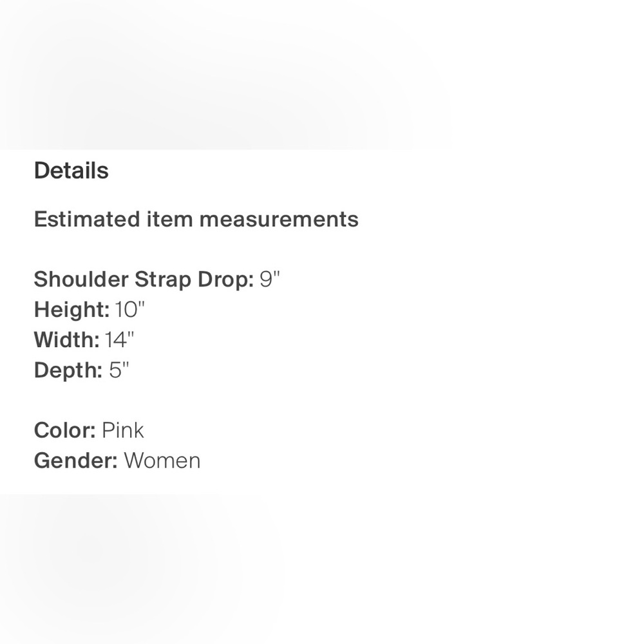The height and width of the screenshot is (644, 644).
Task: Click the Gender label
Action: [76, 461]
